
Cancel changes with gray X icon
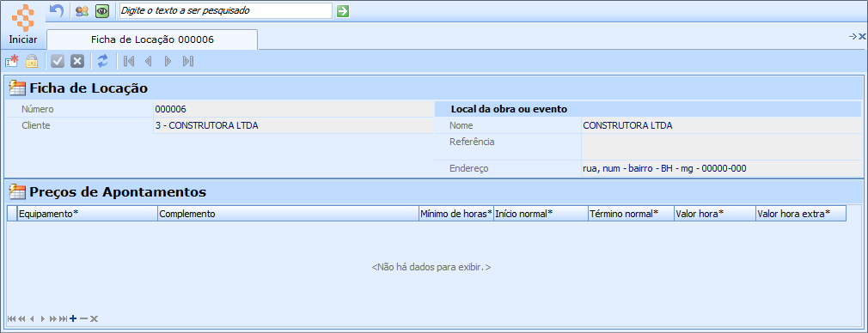tap(77, 61)
